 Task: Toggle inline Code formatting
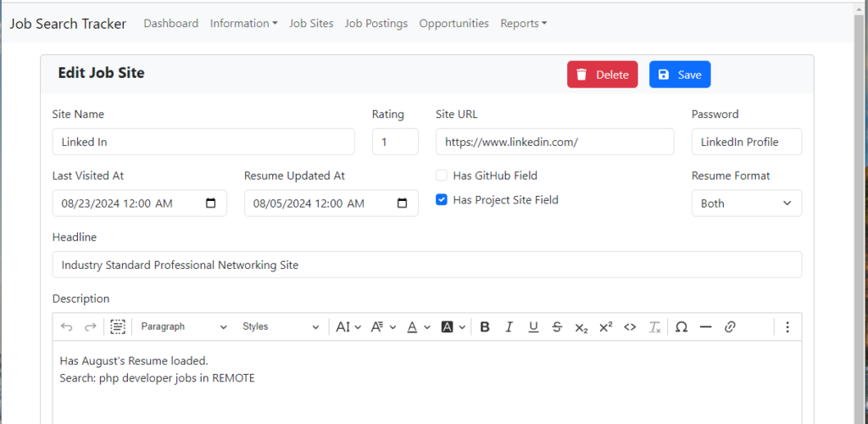click(630, 327)
